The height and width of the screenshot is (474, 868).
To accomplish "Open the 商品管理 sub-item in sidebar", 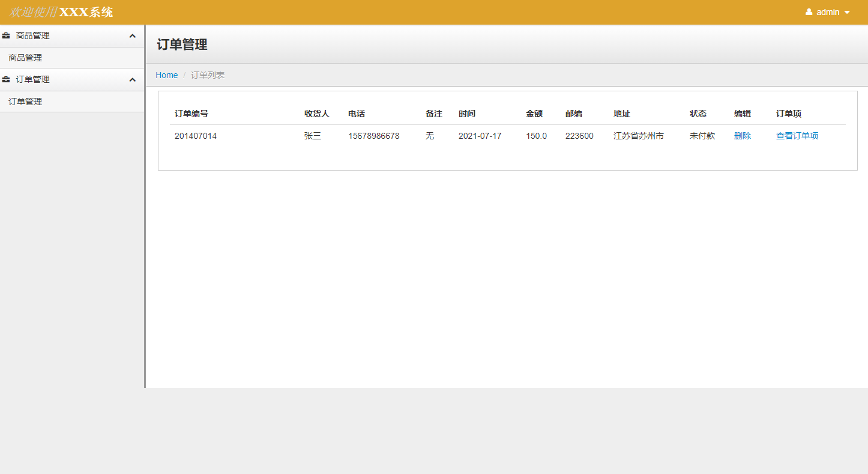I will point(25,58).
